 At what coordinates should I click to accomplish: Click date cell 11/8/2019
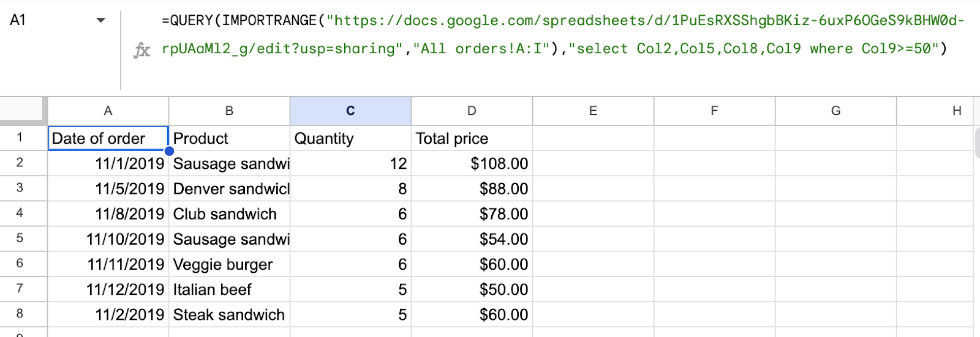tap(108, 213)
